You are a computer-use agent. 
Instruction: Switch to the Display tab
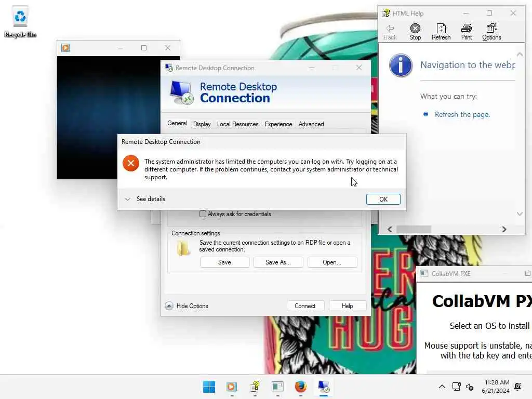[202, 124]
